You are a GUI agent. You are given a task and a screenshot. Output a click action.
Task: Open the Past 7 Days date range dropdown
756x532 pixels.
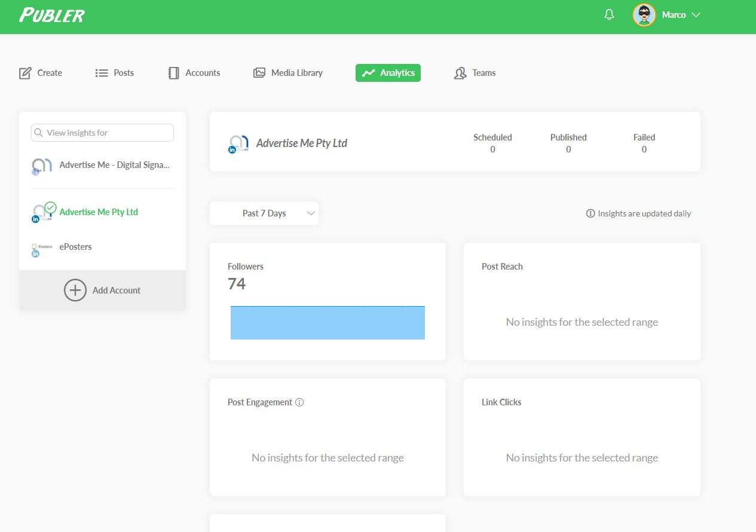[264, 213]
